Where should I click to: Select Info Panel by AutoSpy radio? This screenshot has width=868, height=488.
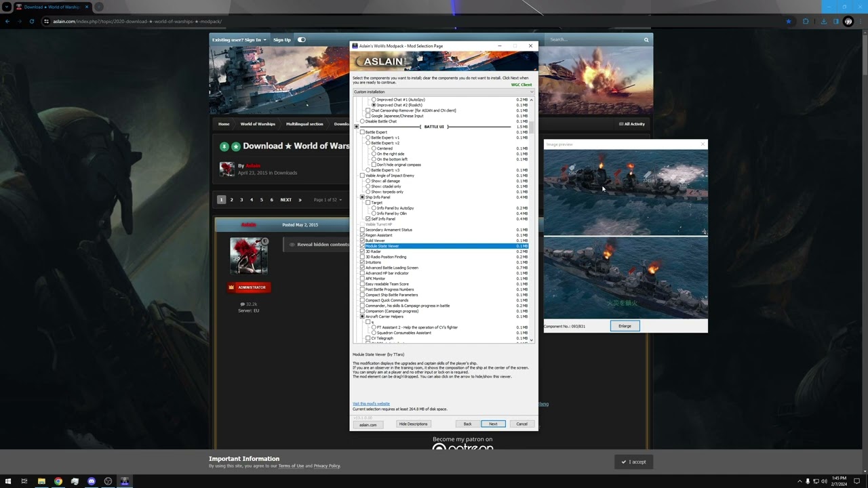(x=374, y=208)
